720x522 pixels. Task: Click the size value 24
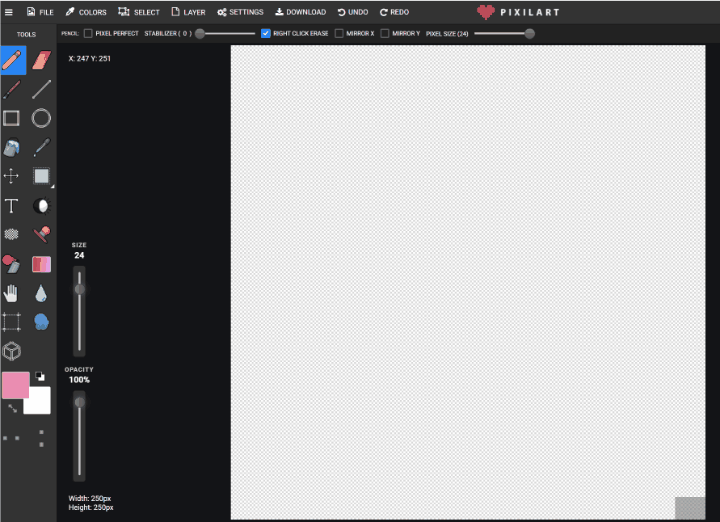point(79,255)
